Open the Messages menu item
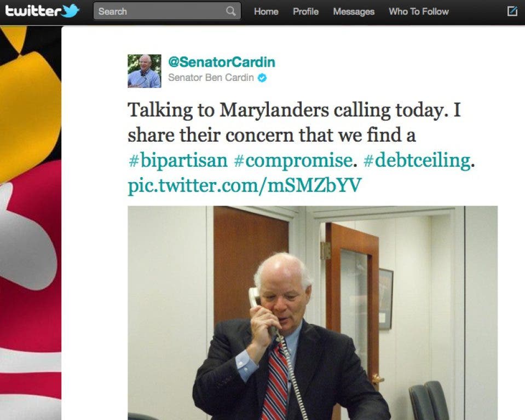 pyautogui.click(x=354, y=11)
